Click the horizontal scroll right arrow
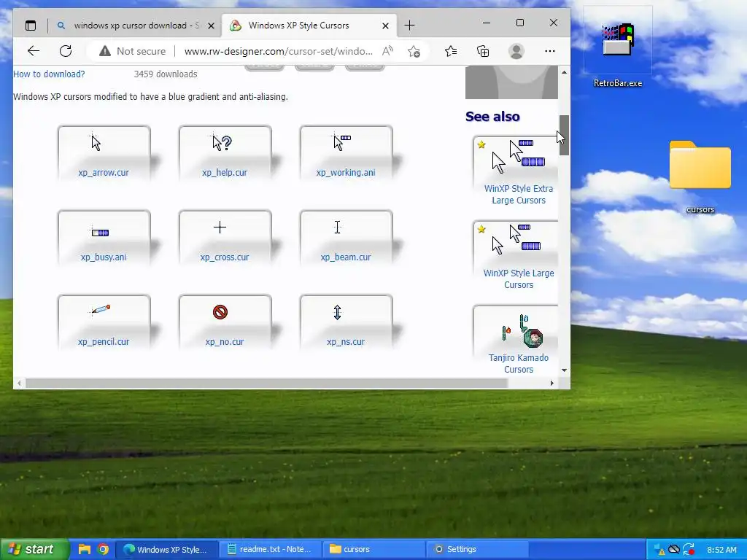The image size is (747, 560). click(x=551, y=384)
